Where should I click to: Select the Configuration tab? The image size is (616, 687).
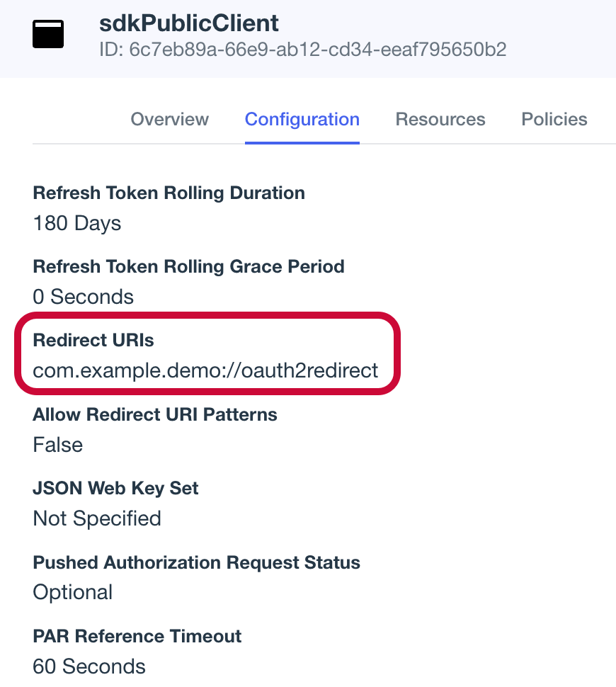click(302, 119)
